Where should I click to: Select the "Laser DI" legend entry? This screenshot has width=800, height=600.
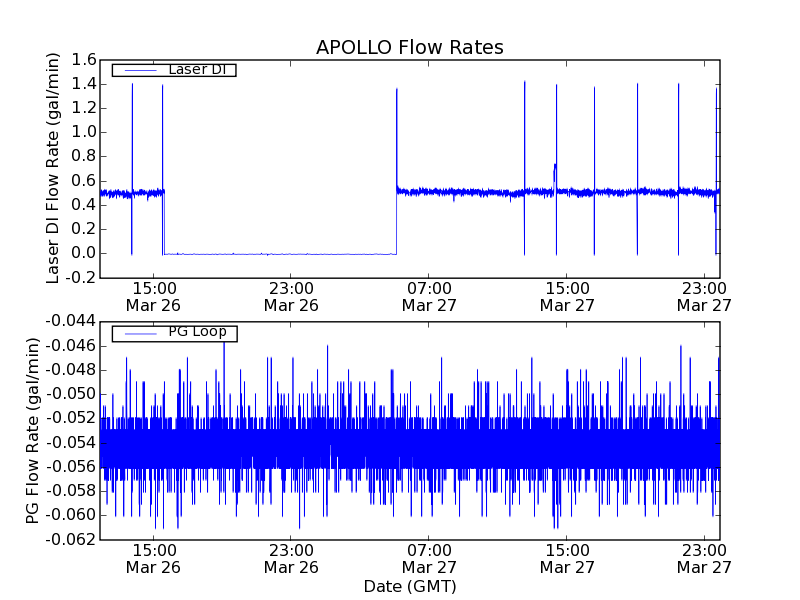(x=174, y=69)
